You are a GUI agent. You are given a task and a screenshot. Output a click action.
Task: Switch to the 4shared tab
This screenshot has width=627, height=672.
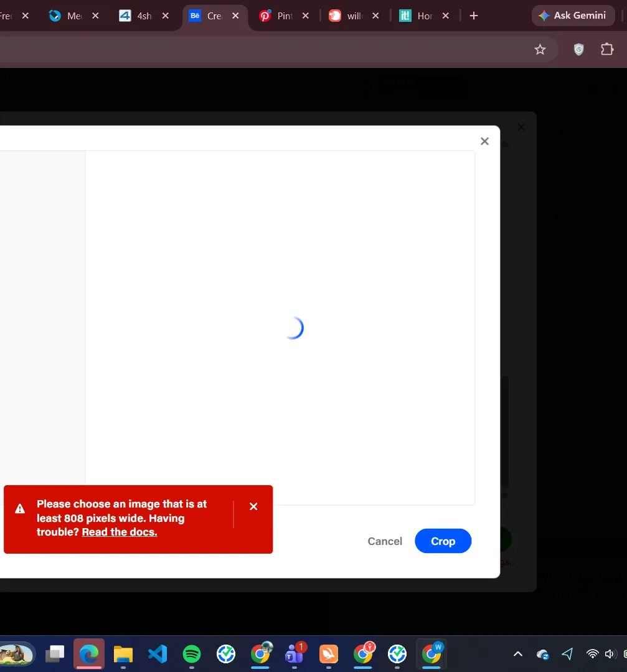click(137, 16)
